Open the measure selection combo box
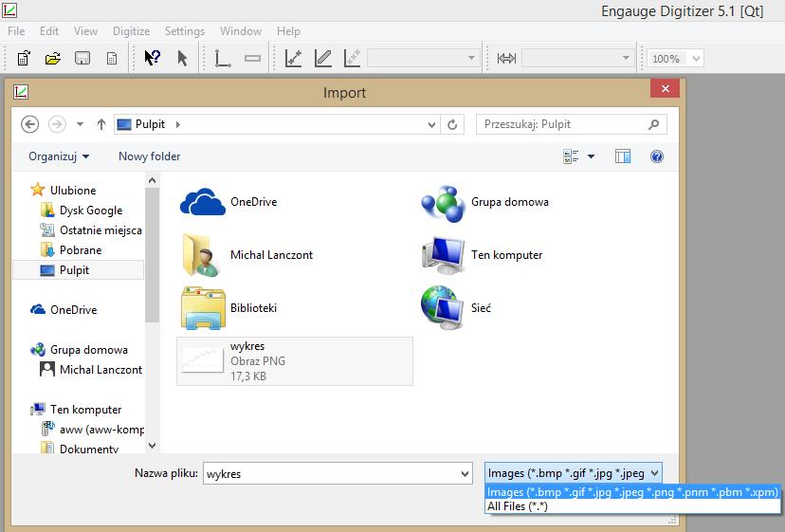This screenshot has height=532, width=785. (577, 58)
